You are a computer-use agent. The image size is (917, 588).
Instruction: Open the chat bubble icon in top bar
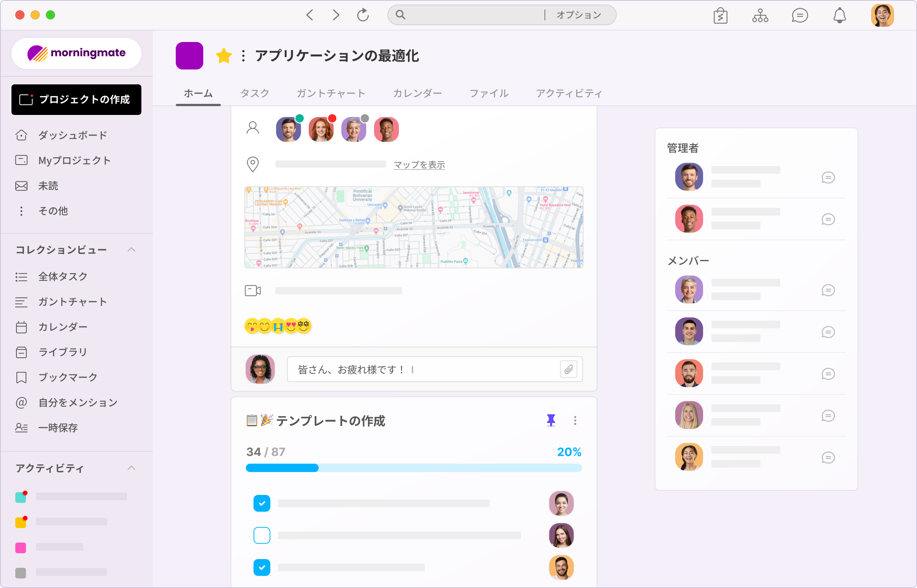tap(800, 16)
